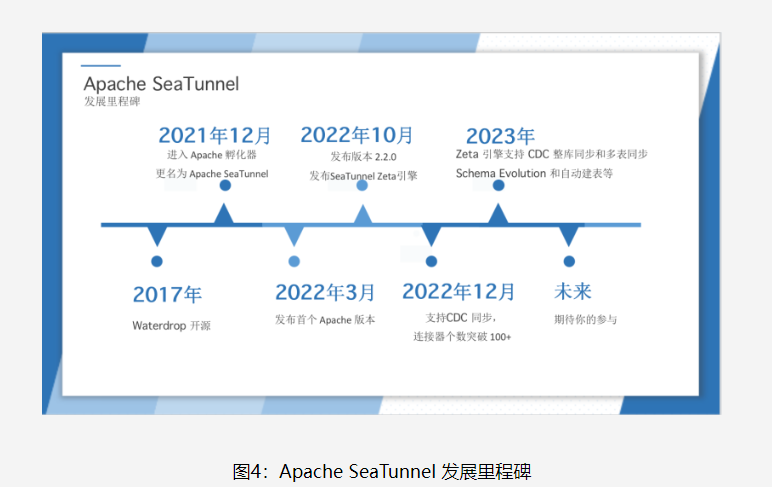Click the 2017年 timeline dot marker
Screen dimensions: 772x487
(157, 261)
